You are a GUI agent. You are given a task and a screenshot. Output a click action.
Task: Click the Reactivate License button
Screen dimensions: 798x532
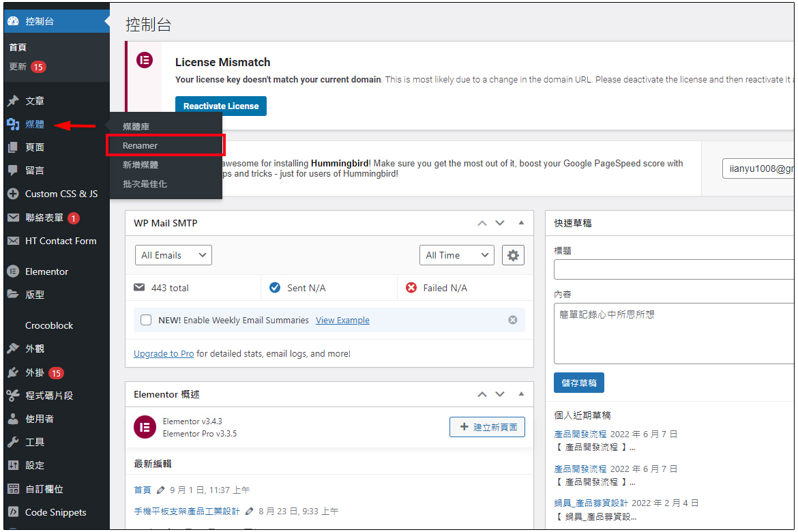click(x=221, y=106)
